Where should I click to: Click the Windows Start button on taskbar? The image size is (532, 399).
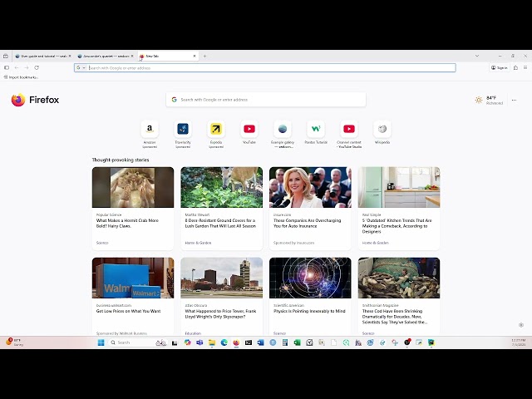coord(101,342)
